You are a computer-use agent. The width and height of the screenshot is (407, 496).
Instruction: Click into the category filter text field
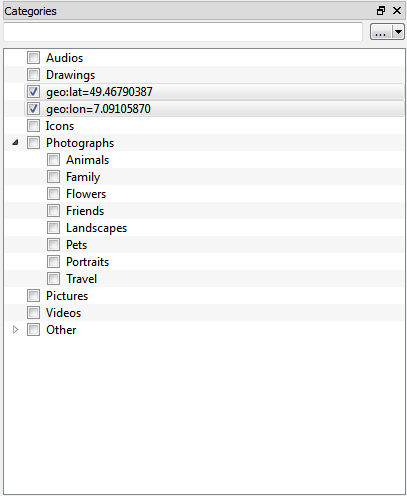point(183,32)
